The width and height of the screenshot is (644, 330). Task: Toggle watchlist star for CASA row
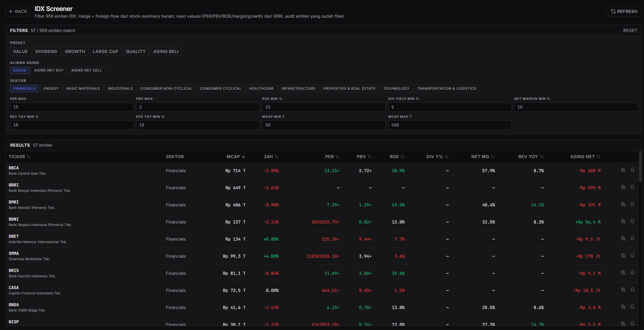(x=623, y=290)
